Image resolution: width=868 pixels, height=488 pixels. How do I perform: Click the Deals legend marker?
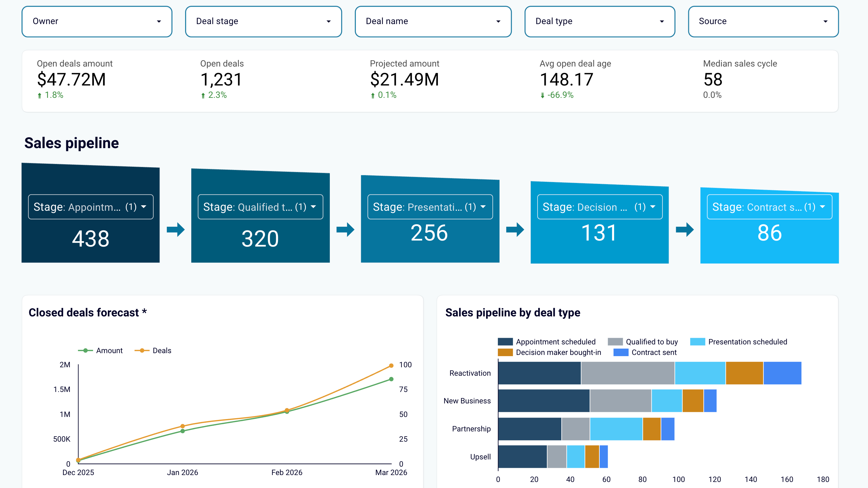142,351
